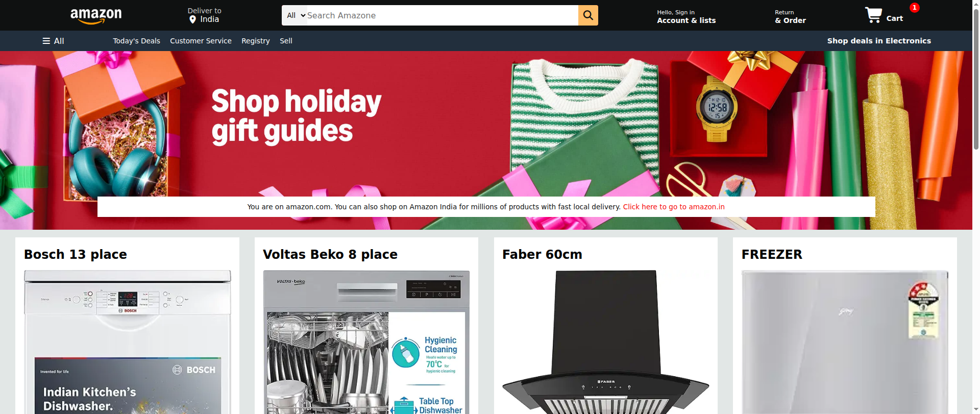
Task: Open the shopping cart icon
Action: click(873, 15)
